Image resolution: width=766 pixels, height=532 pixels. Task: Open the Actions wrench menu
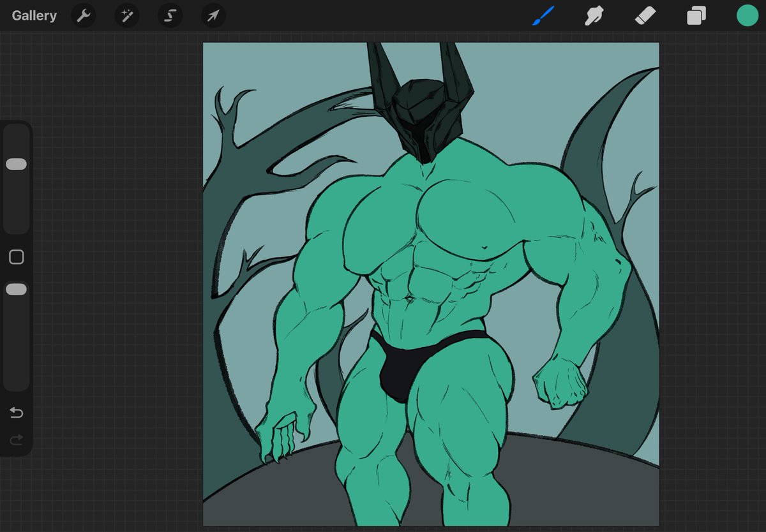pyautogui.click(x=84, y=16)
